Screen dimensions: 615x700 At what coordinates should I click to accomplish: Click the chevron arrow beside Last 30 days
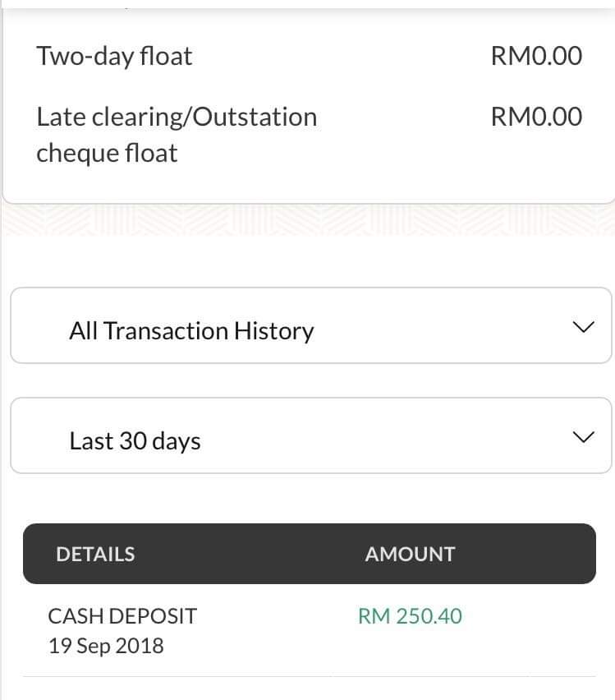(582, 436)
